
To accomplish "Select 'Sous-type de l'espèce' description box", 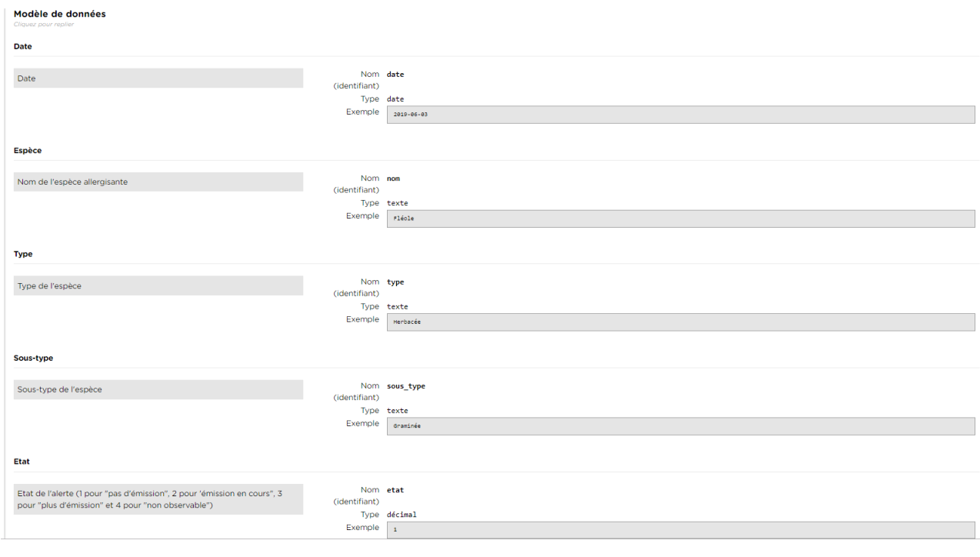I will tap(158, 389).
